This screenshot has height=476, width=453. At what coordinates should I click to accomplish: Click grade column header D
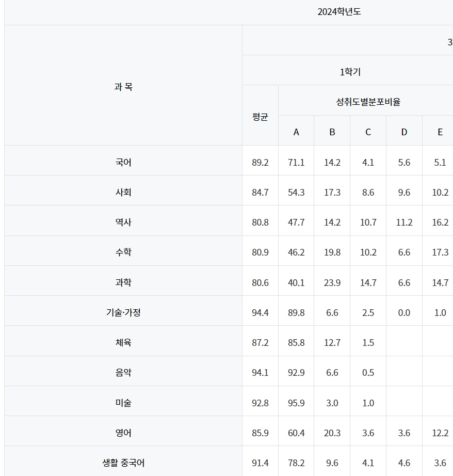tap(404, 132)
